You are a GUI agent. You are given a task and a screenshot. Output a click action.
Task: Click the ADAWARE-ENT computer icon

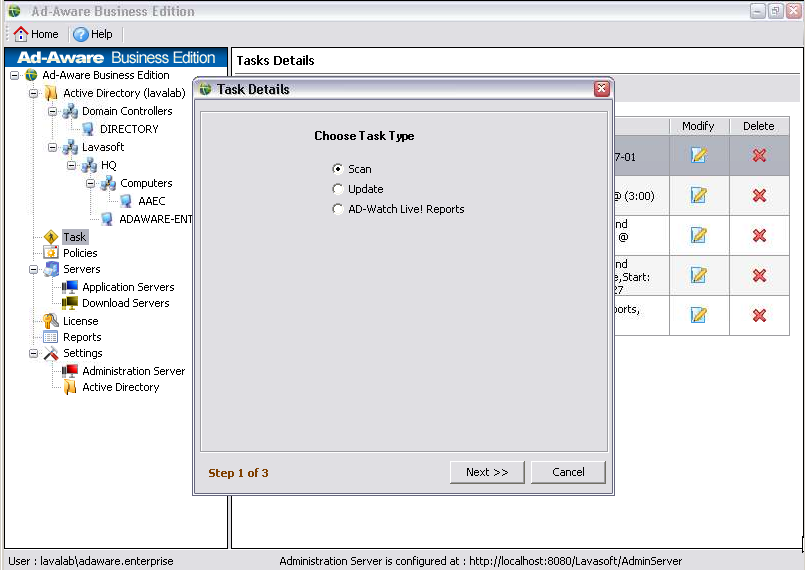(107, 219)
